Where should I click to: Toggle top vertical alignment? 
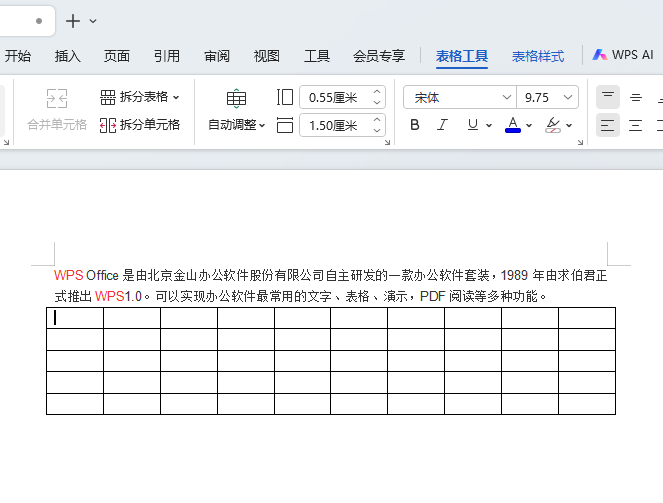608,97
